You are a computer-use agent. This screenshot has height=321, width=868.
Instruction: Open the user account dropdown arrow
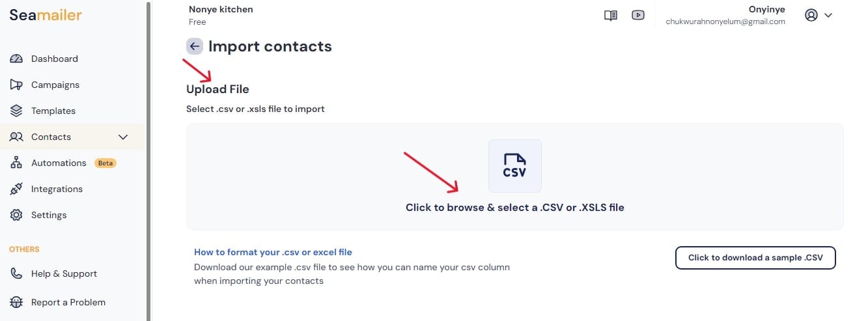click(828, 15)
